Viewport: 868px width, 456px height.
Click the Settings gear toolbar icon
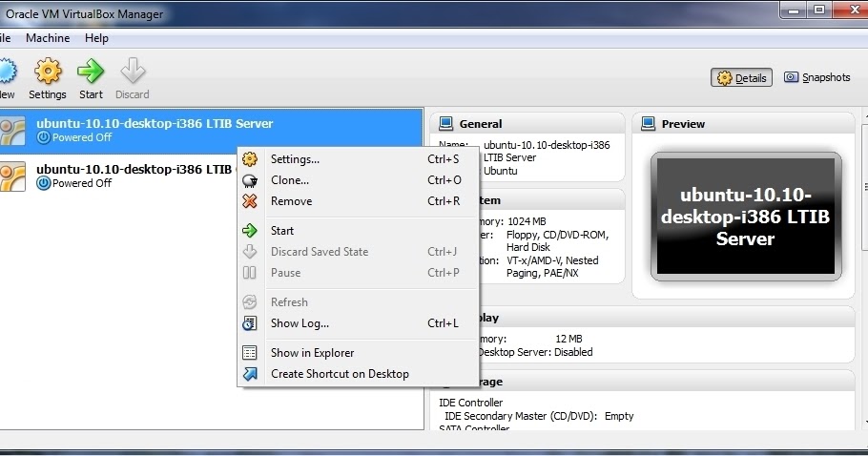[x=48, y=72]
